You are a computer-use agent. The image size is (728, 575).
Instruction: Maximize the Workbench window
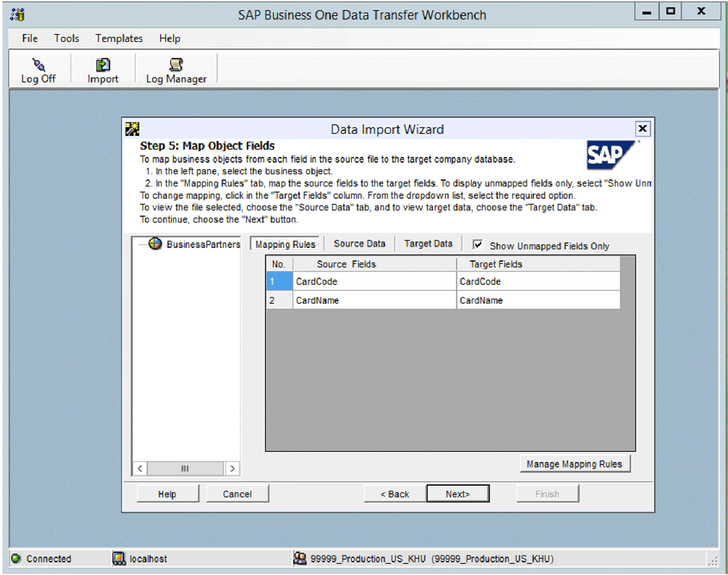(670, 11)
